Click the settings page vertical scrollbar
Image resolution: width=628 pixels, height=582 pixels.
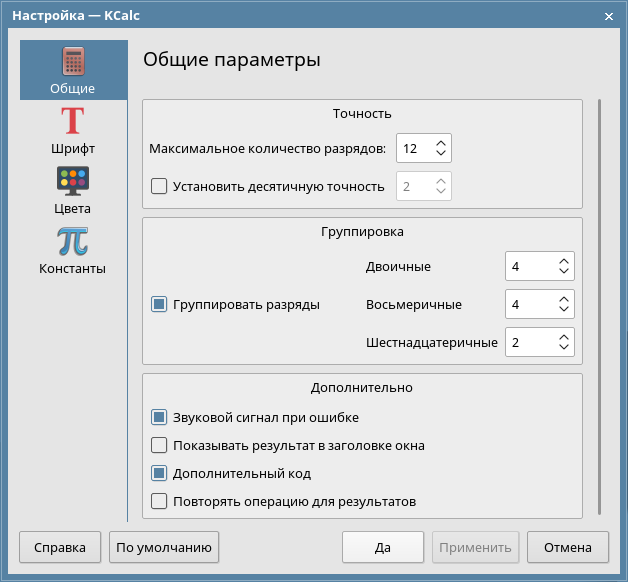click(599, 300)
